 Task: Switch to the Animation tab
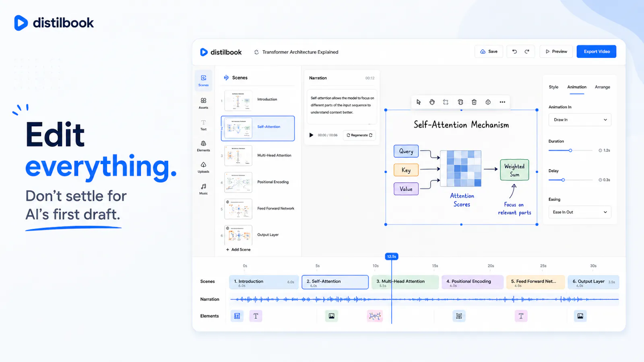coord(577,87)
